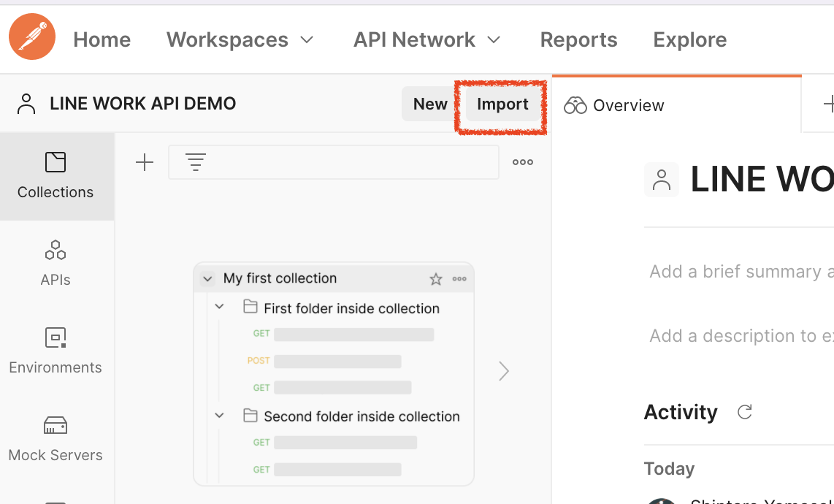Open the Reports menu item
834x504 pixels.
(x=578, y=39)
